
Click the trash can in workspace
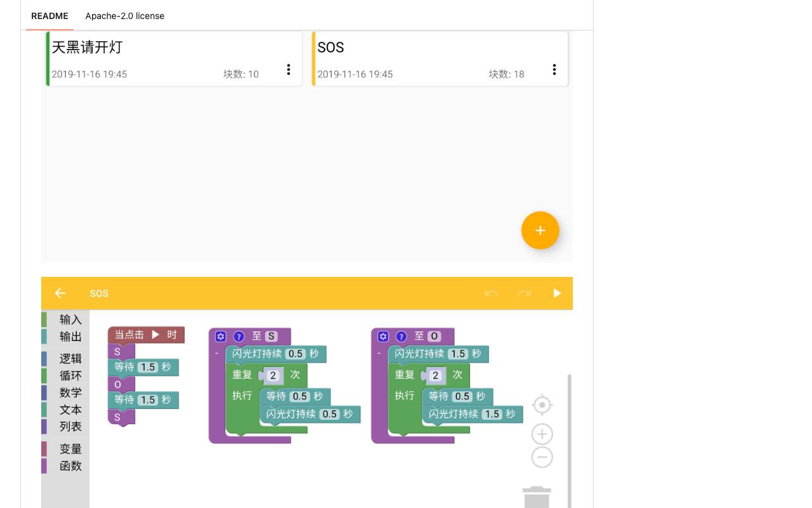click(537, 497)
